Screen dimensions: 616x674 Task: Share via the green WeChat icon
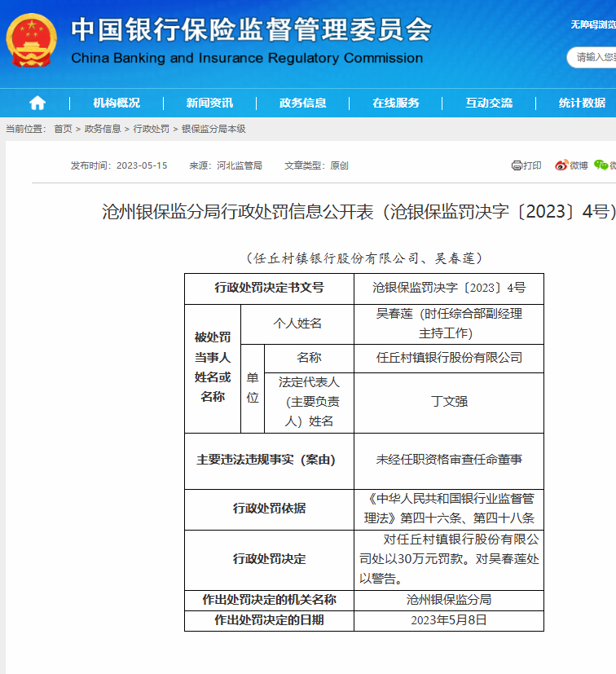pyautogui.click(x=603, y=165)
